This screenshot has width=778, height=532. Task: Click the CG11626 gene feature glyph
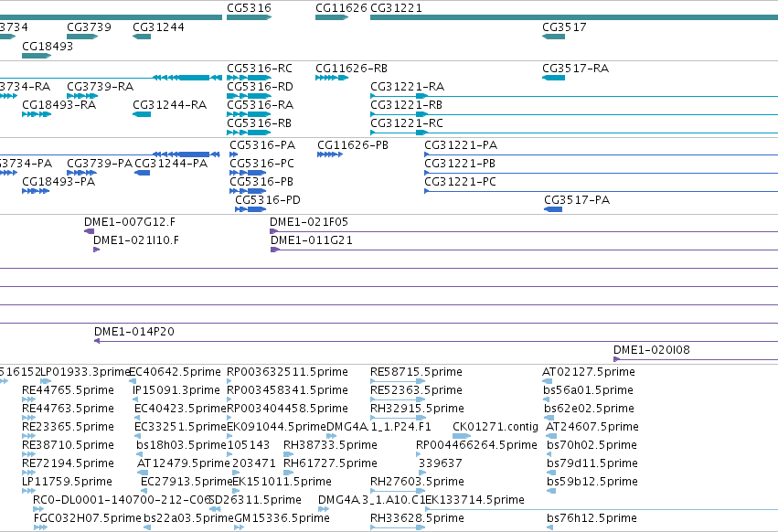(x=332, y=17)
